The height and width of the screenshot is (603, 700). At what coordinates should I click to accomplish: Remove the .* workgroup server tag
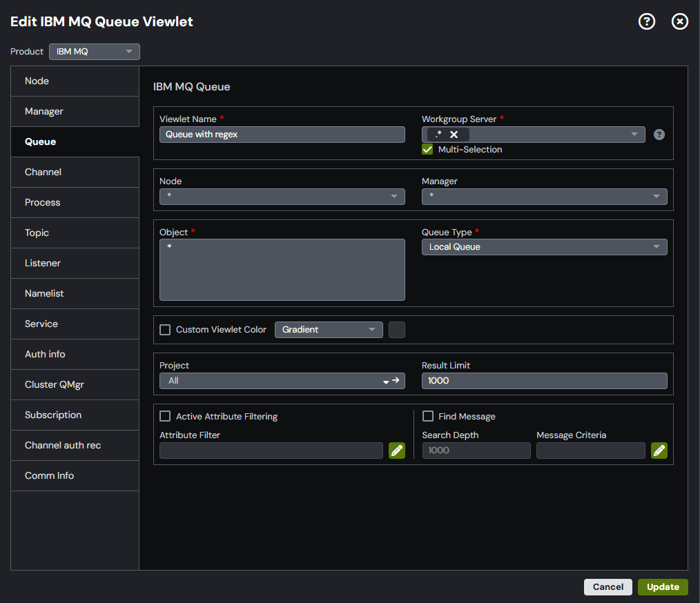pyautogui.click(x=454, y=135)
